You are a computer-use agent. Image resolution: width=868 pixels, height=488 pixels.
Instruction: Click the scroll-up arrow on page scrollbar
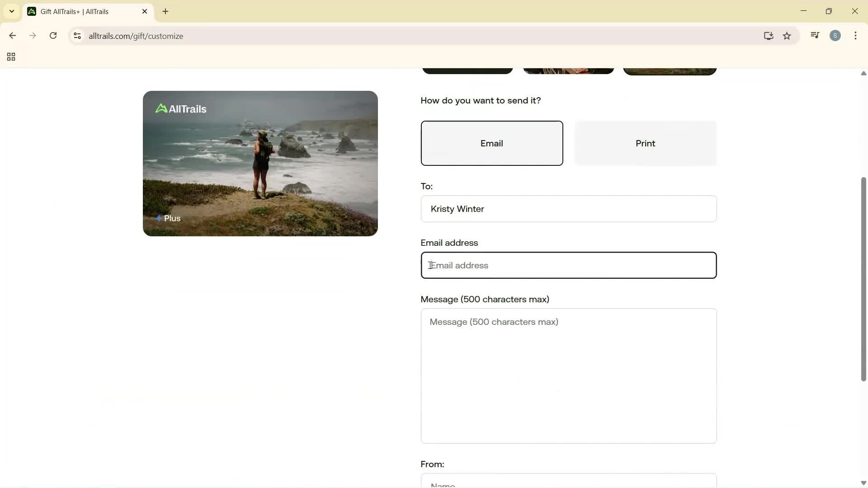coord(863,74)
